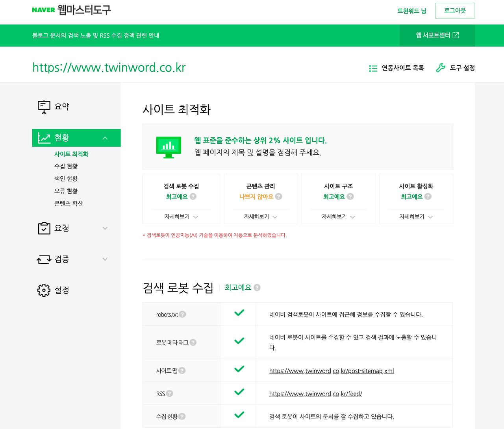The height and width of the screenshot is (429, 504).
Task: Click the 웹 서포트센터 button
Action: click(437, 35)
